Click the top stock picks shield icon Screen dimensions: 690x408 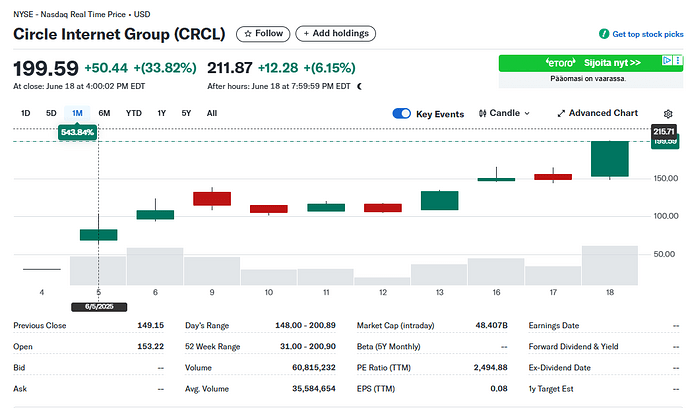pyautogui.click(x=604, y=34)
